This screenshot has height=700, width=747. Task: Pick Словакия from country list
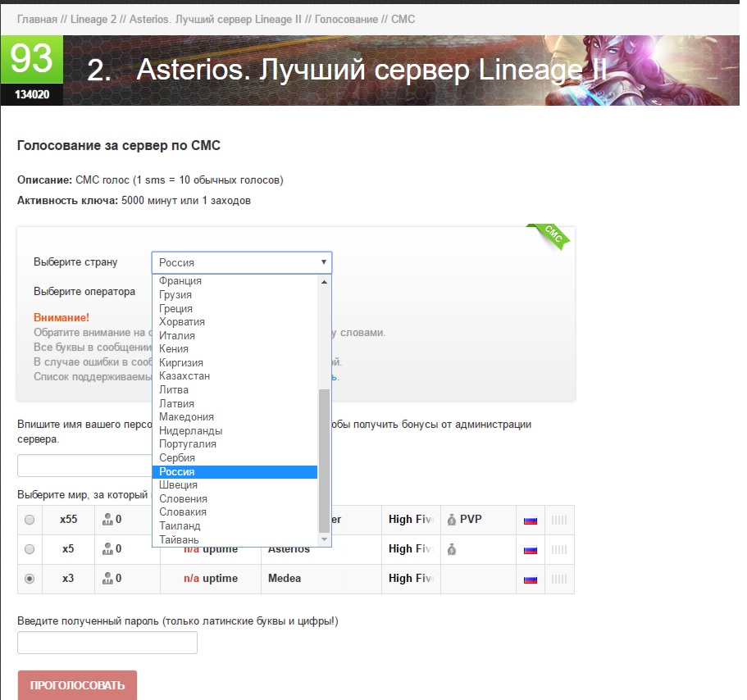[235, 512]
